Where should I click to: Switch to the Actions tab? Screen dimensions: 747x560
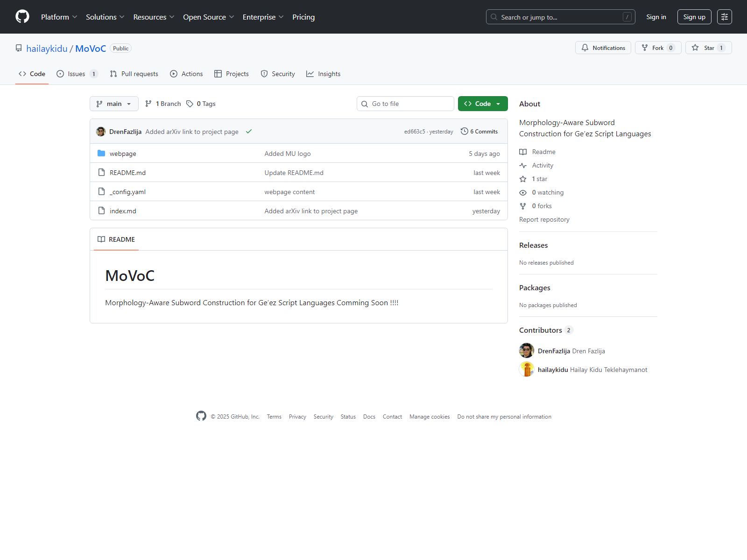point(186,74)
